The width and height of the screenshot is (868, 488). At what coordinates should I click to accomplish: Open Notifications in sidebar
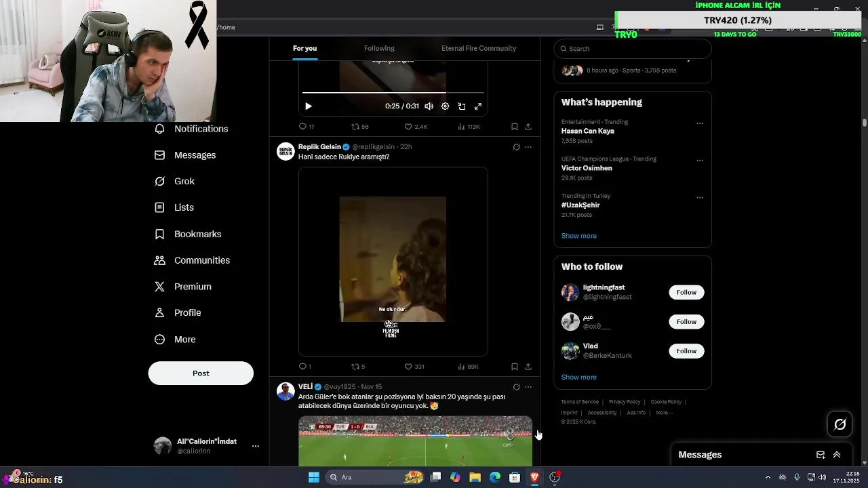coord(192,129)
